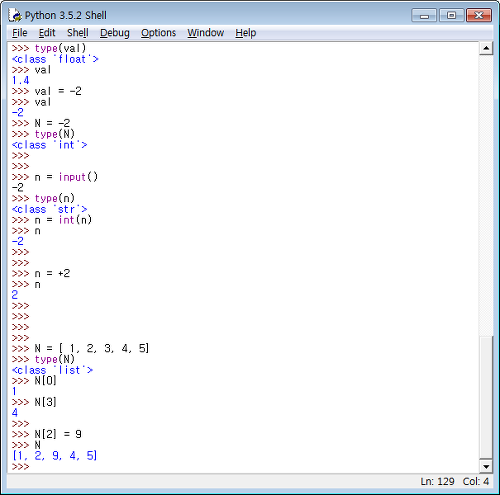500x495 pixels.
Task: Click the scrollbar up arrow
Action: [486, 48]
